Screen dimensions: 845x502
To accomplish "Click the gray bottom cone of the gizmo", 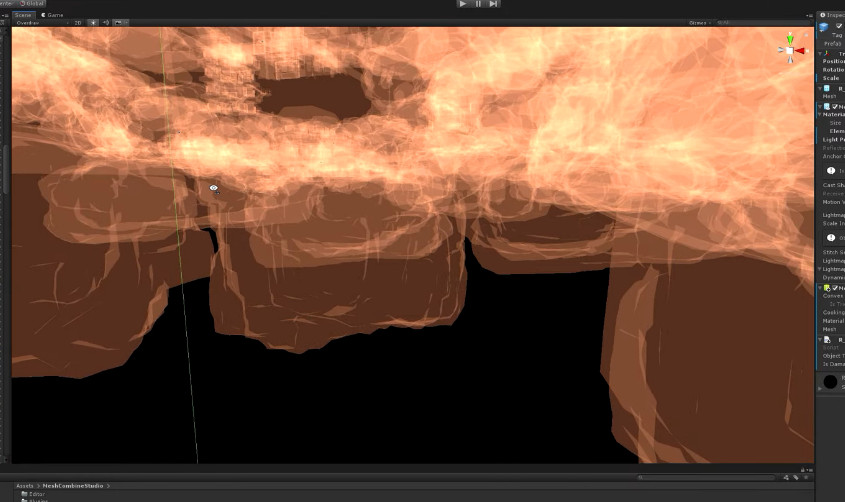I will pos(790,59).
